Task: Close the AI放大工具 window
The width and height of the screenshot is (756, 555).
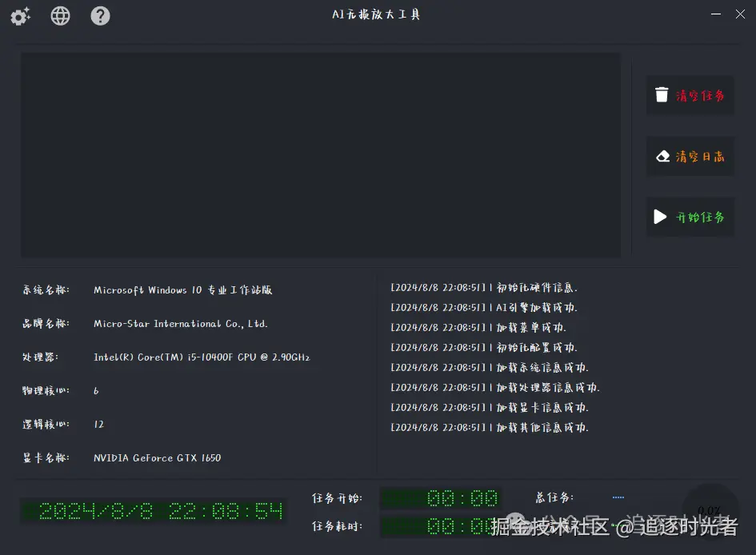Action: [x=740, y=14]
